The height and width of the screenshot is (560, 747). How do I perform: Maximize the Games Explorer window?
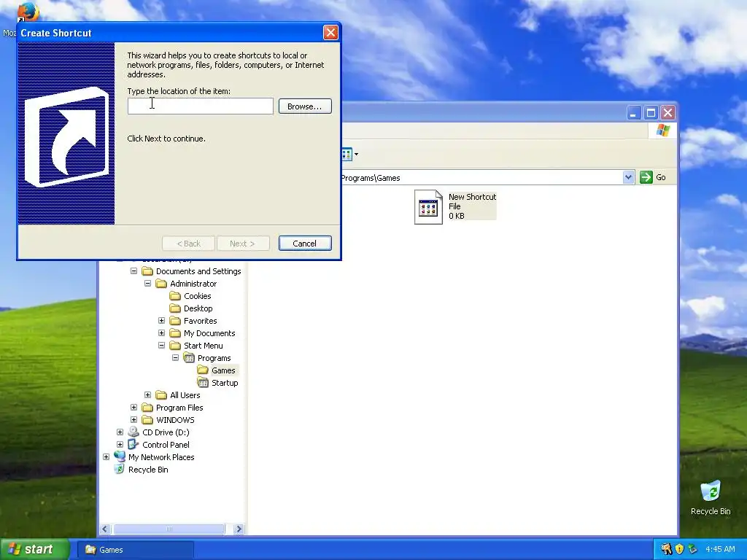pos(651,113)
